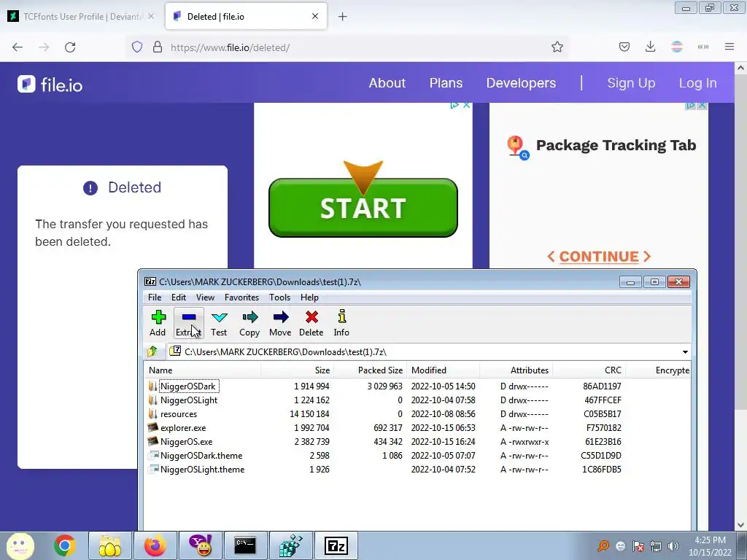Viewport: 747px width, 560px height.
Task: Sort by the Packed Size column header
Action: [371, 370]
